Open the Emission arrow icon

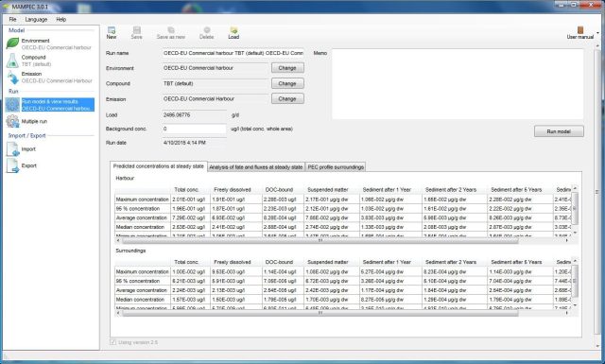[12, 78]
